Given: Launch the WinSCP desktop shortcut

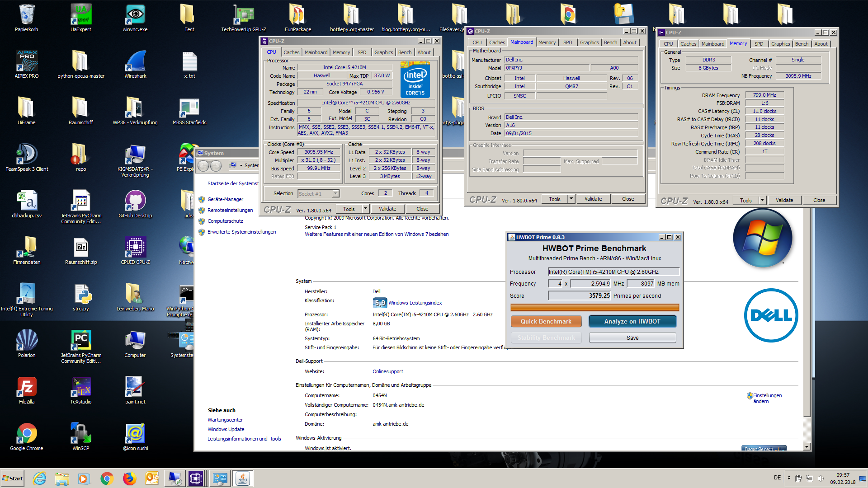Looking at the screenshot, I should [81, 437].
